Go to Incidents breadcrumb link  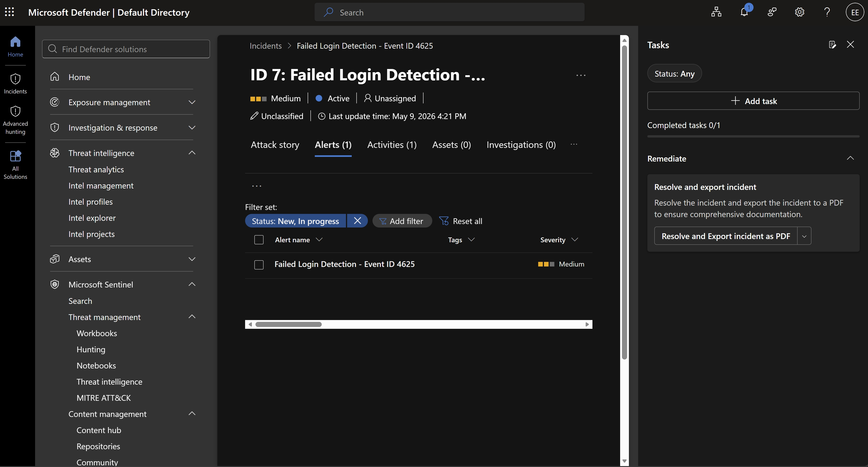(x=265, y=45)
